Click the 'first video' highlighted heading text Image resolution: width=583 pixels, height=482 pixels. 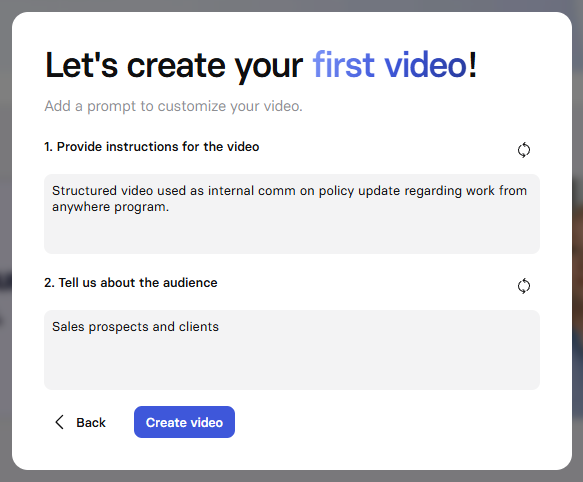coord(390,65)
